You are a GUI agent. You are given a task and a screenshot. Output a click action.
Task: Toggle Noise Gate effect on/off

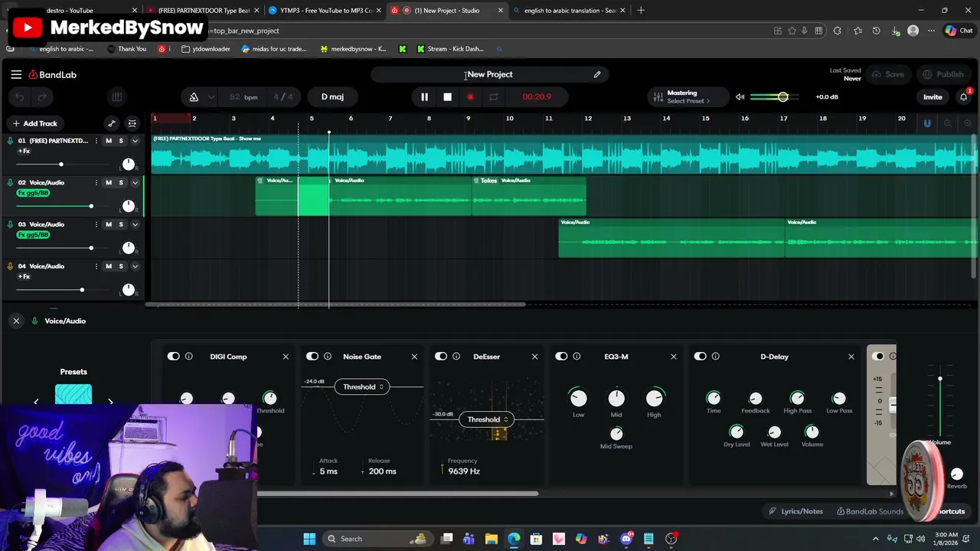tap(312, 357)
